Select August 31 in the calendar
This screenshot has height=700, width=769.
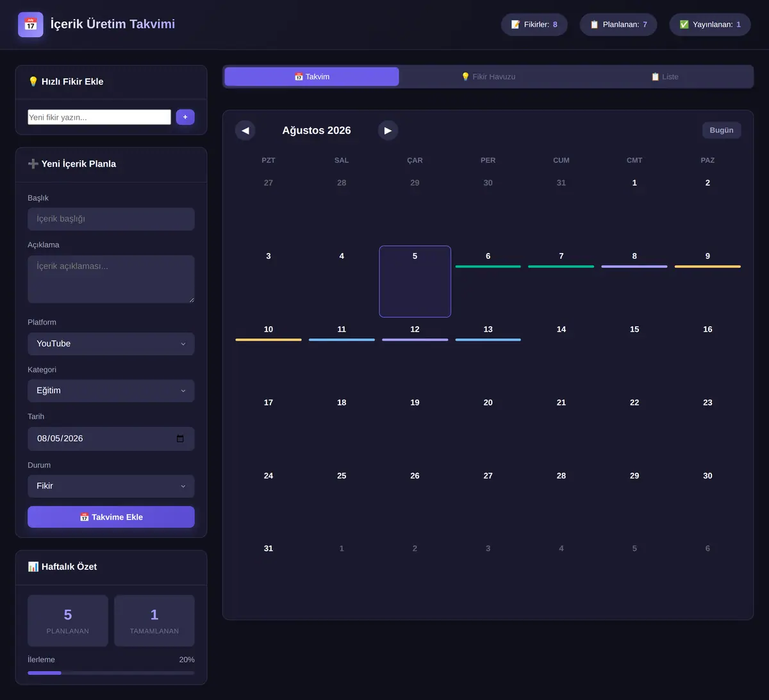[x=269, y=573]
